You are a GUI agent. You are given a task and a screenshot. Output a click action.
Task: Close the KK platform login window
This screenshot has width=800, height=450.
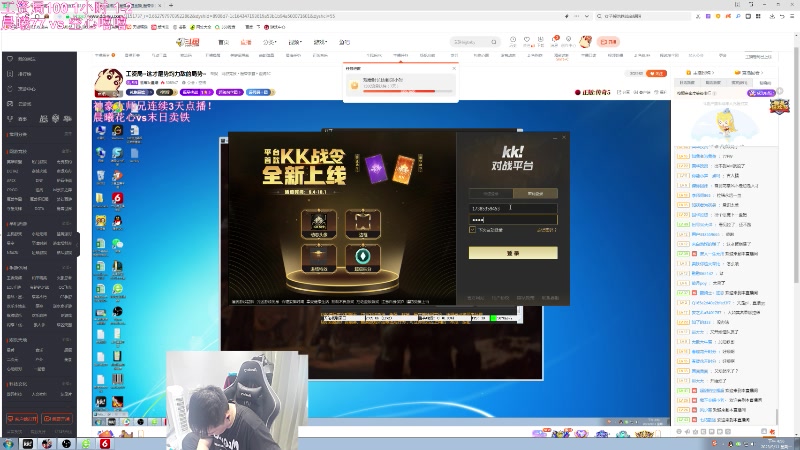564,137
